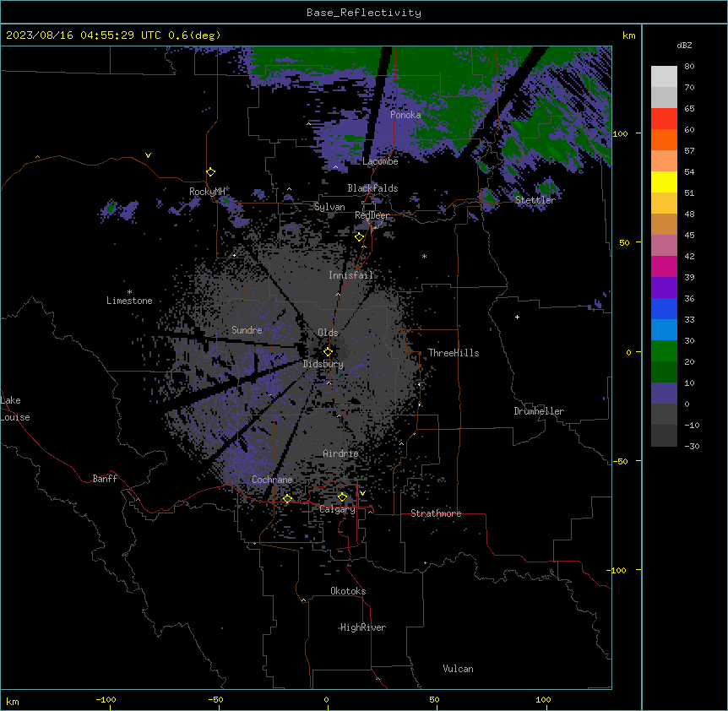The image size is (728, 711).
Task: Click the Olds town label
Action: point(328,333)
